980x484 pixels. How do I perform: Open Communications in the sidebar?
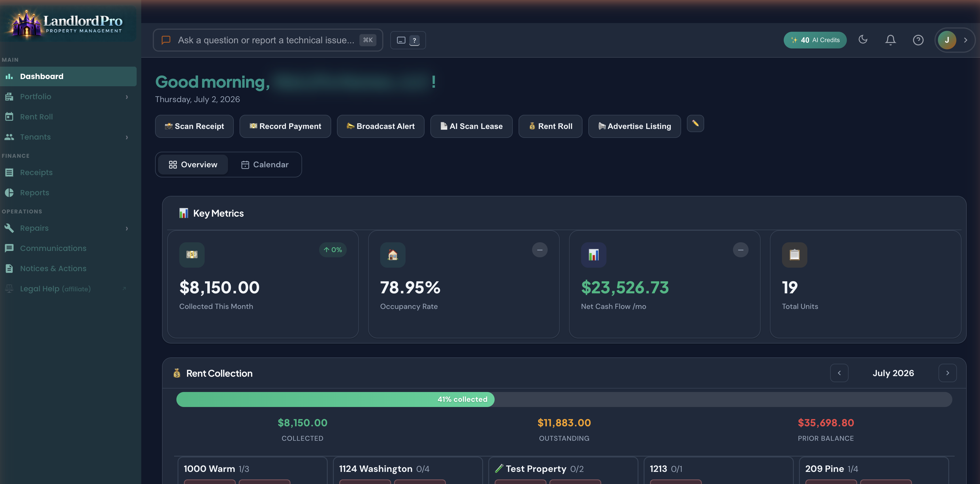coord(68,248)
